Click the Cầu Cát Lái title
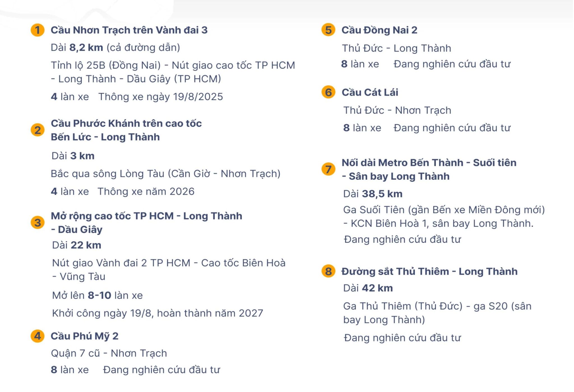Image resolution: width=574 pixels, height=392 pixels. click(370, 92)
